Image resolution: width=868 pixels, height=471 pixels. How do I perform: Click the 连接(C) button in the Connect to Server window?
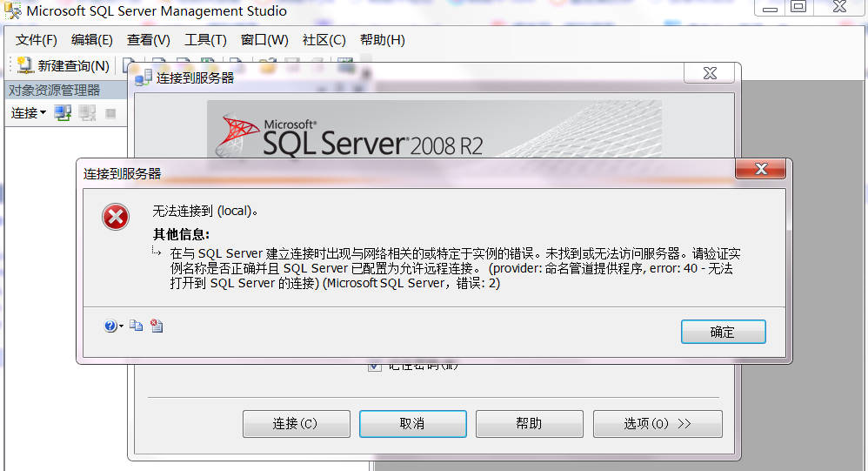297,424
